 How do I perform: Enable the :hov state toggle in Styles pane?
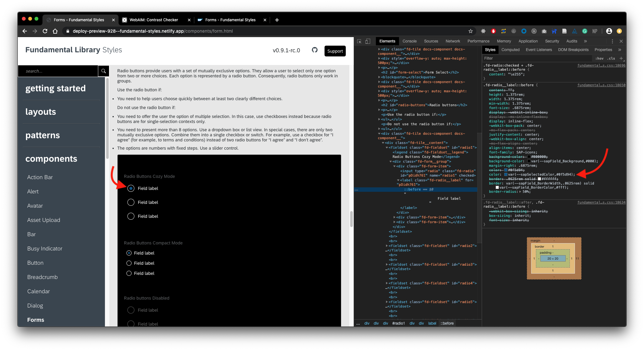click(x=599, y=58)
